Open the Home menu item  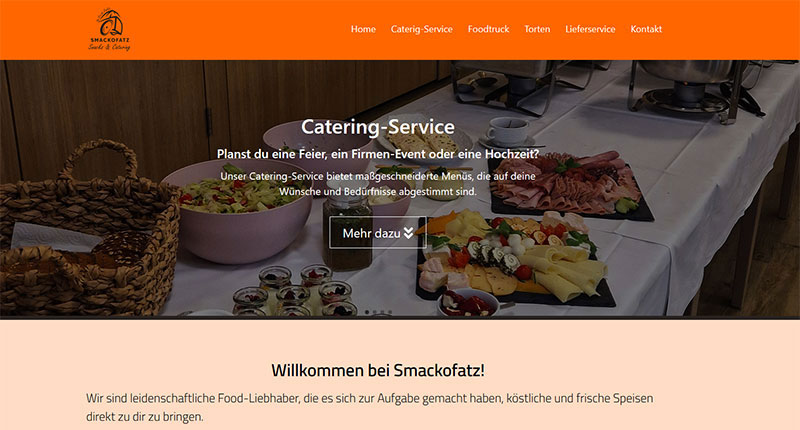[x=363, y=29]
